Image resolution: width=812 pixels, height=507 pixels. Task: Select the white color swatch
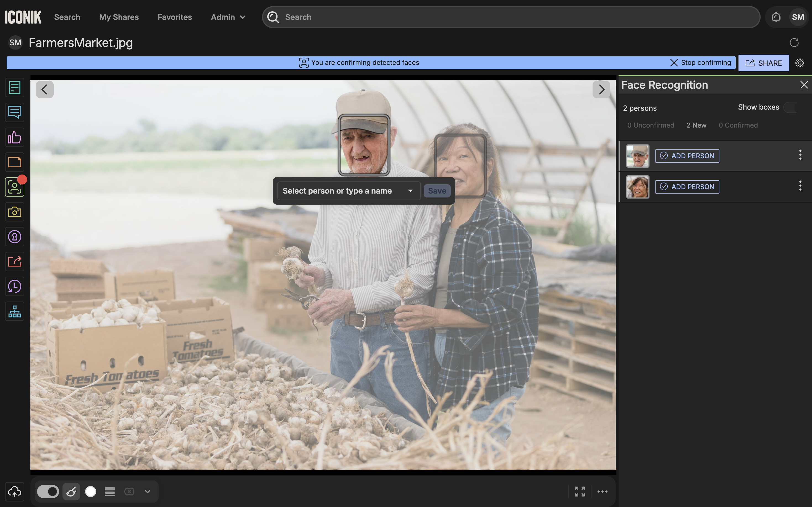tap(91, 492)
